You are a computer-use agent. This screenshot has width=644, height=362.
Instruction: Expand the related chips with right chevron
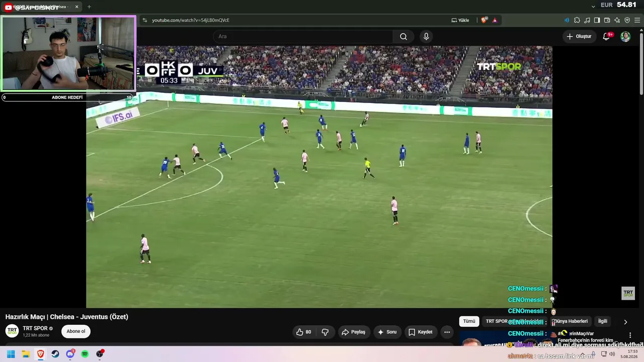(x=625, y=322)
